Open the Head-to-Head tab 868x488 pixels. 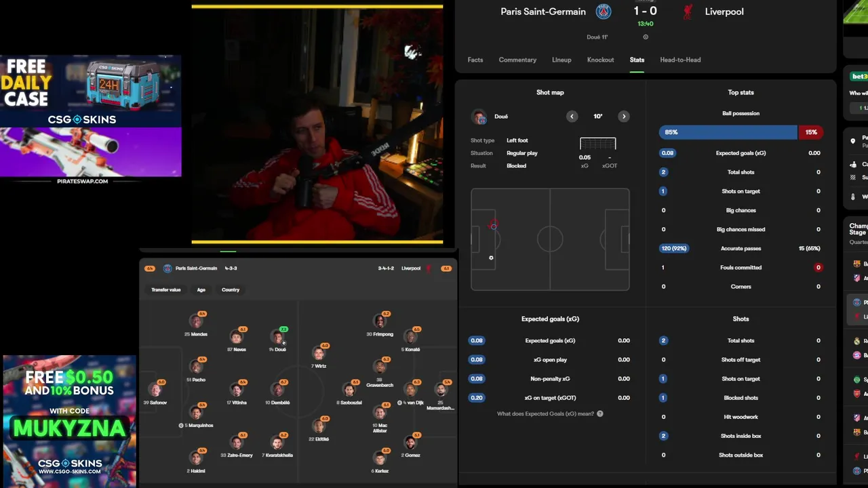pyautogui.click(x=680, y=60)
